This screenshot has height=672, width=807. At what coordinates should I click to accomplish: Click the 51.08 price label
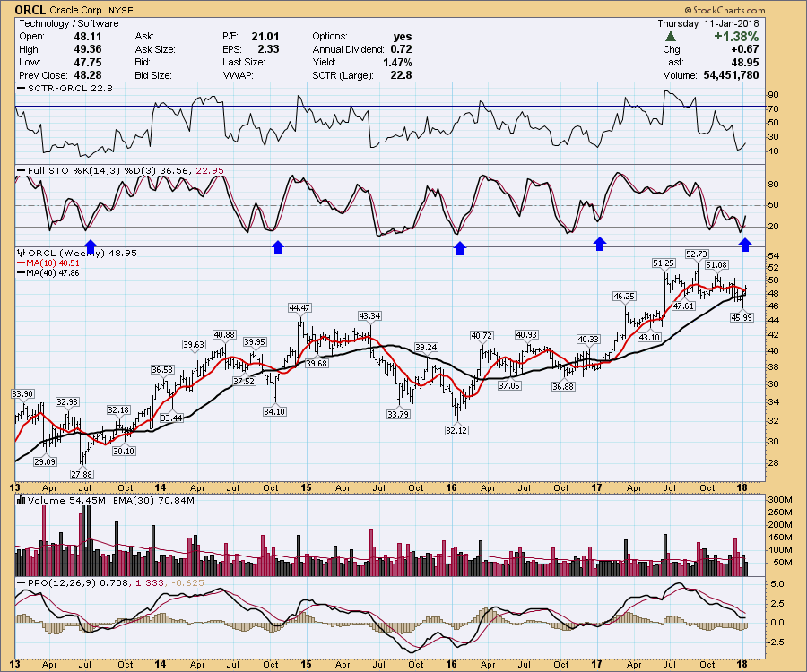pyautogui.click(x=716, y=265)
